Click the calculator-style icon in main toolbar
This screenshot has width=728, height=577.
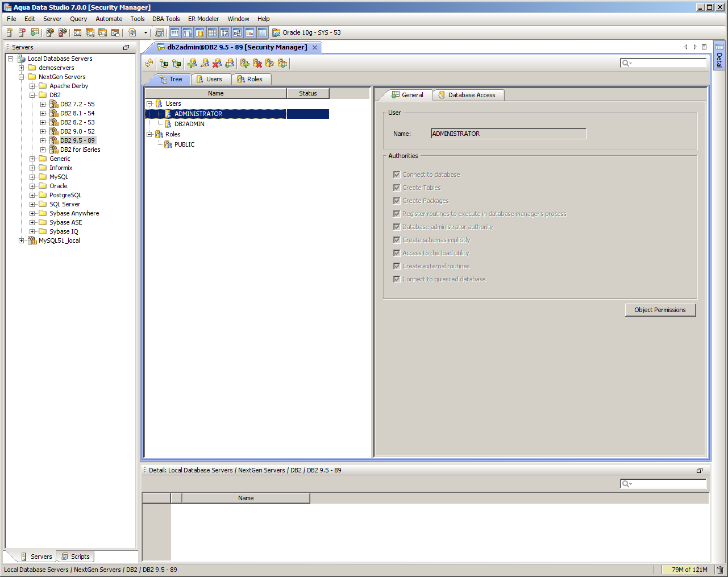(159, 32)
